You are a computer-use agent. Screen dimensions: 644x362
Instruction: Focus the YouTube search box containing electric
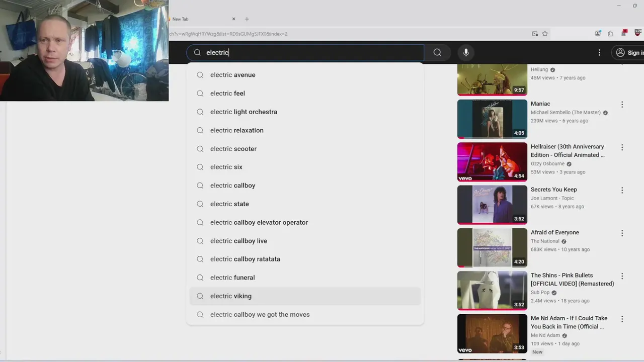click(305, 52)
